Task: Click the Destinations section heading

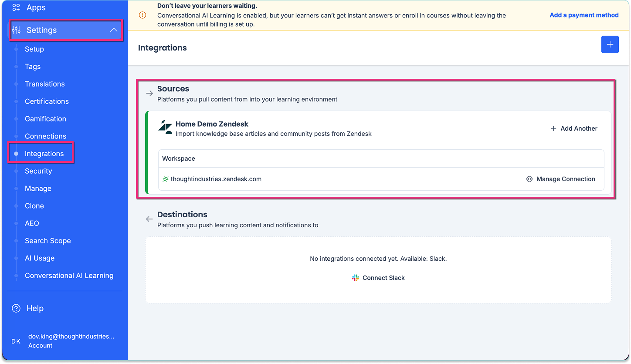Action: tap(182, 214)
